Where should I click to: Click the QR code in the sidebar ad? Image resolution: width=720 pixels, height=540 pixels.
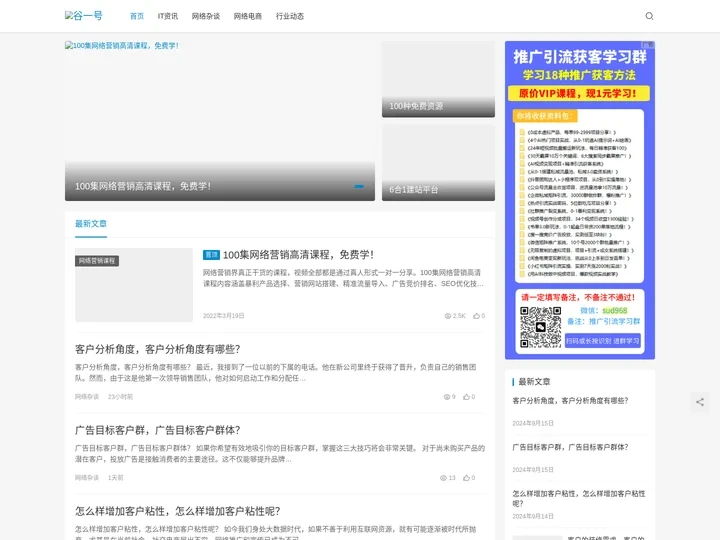click(x=540, y=327)
